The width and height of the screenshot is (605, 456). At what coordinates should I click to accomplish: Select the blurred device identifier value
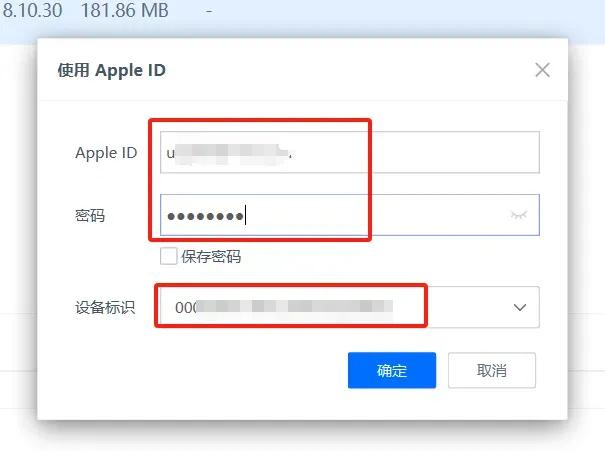[284, 307]
